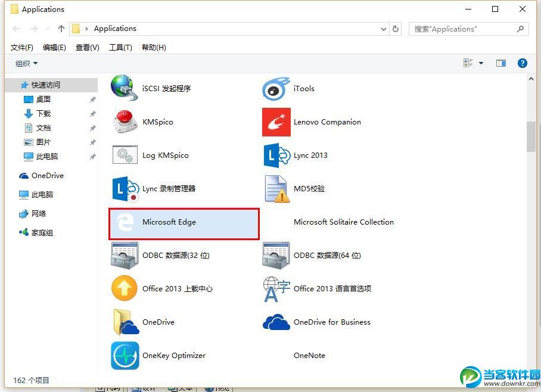
Task: Open 图片 in quick access
Action: pos(43,142)
